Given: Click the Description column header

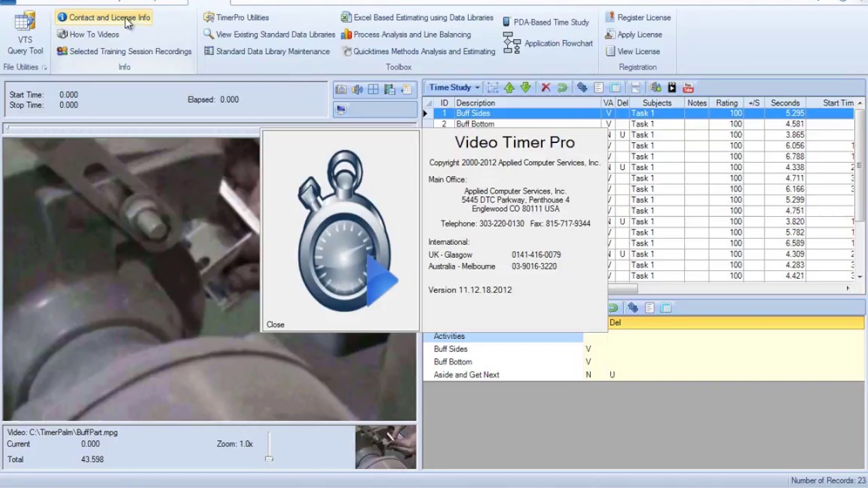Looking at the screenshot, I should (528, 103).
